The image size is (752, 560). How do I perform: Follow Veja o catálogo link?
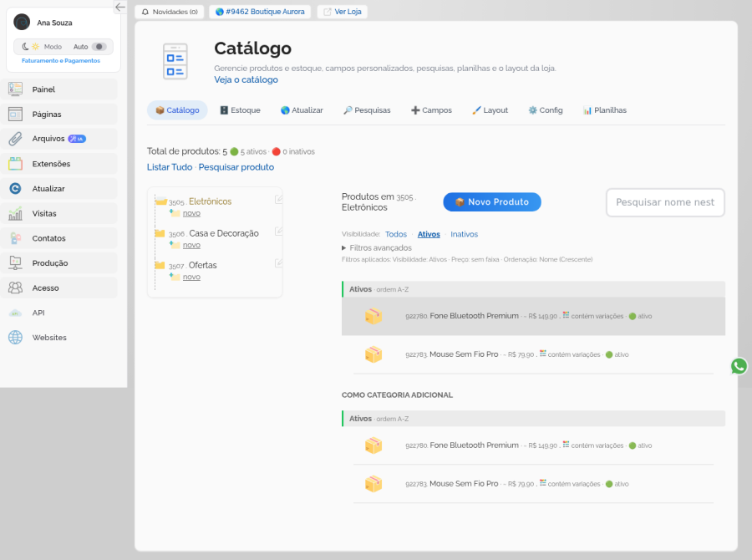click(246, 79)
